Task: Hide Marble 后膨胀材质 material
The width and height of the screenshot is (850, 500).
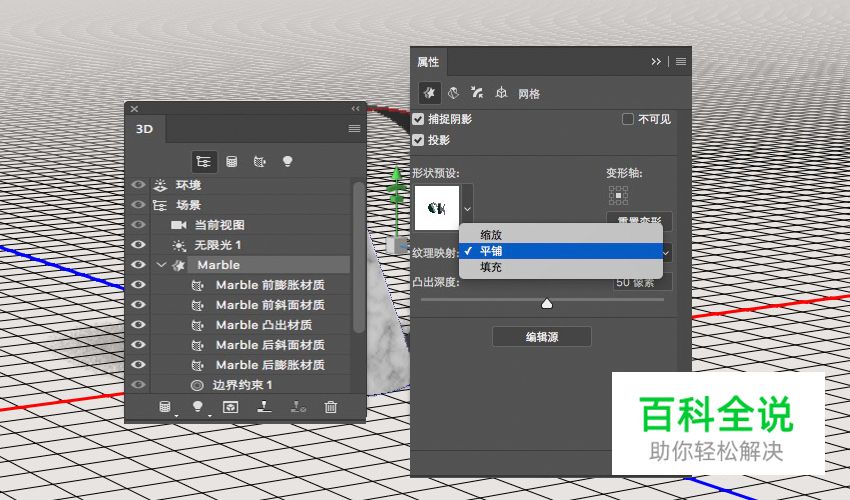Action: pyautogui.click(x=138, y=365)
